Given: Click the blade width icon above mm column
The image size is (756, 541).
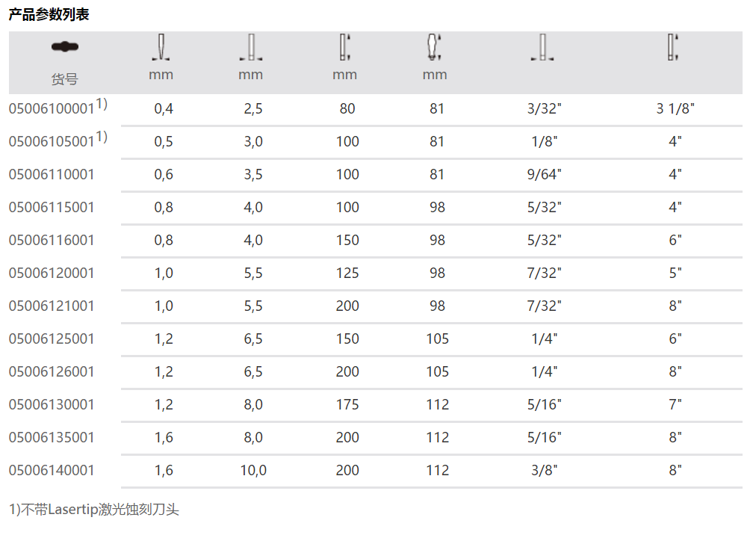Looking at the screenshot, I should 251,47.
